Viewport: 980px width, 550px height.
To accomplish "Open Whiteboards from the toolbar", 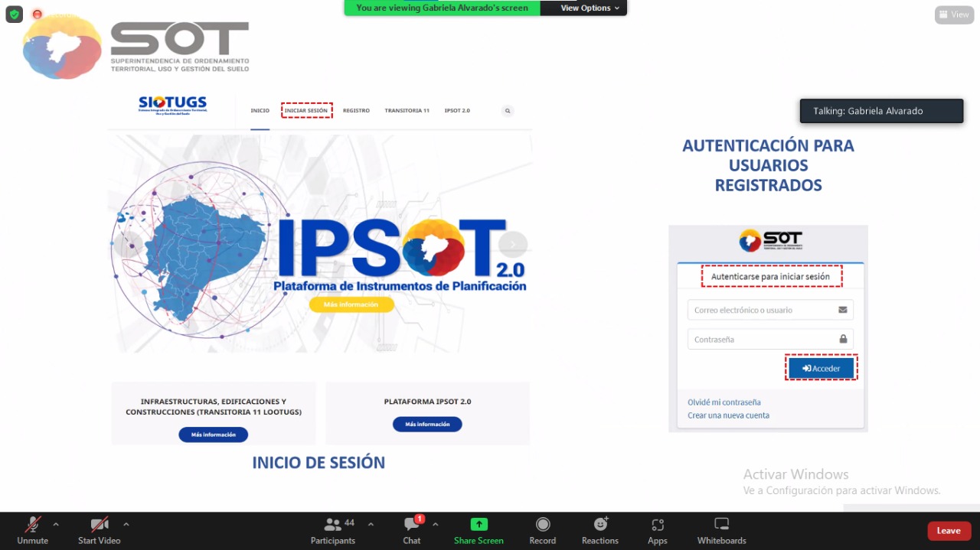I will [721, 525].
